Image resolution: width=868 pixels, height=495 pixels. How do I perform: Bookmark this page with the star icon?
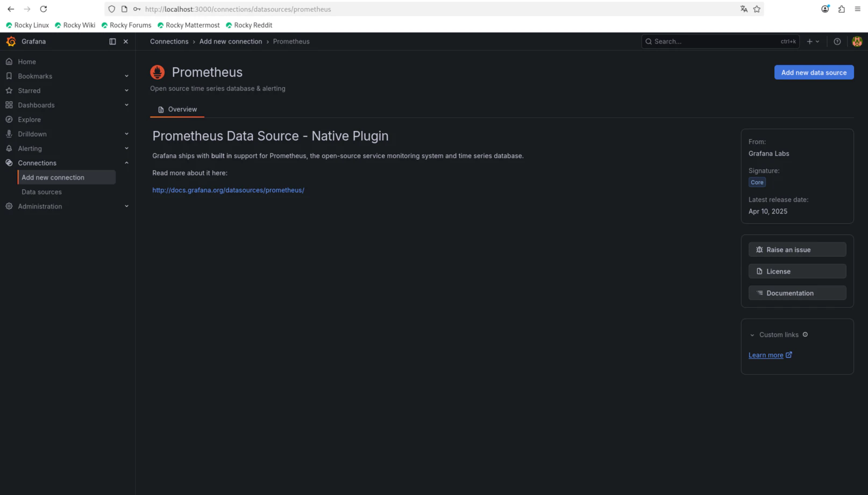757,9
